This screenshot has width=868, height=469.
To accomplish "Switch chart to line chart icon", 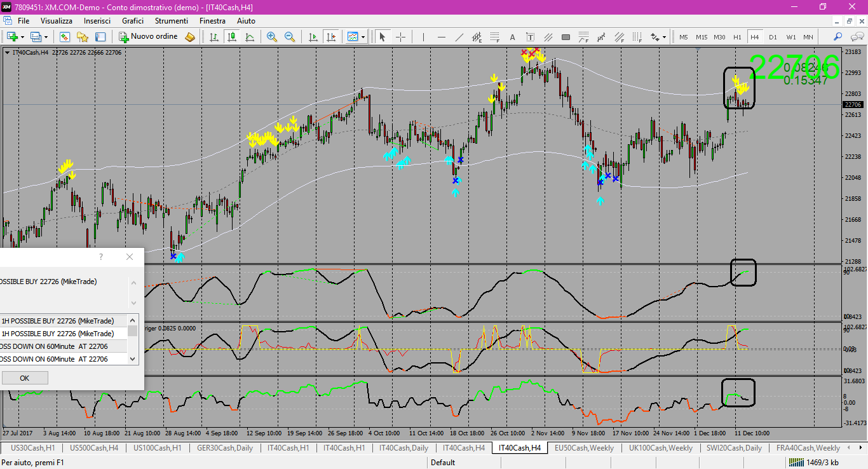I will click(x=250, y=37).
